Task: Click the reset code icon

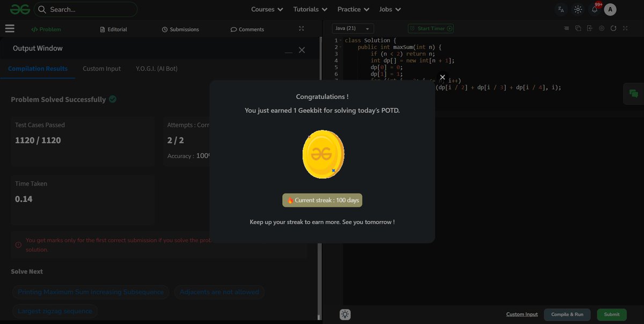Action: point(613,28)
